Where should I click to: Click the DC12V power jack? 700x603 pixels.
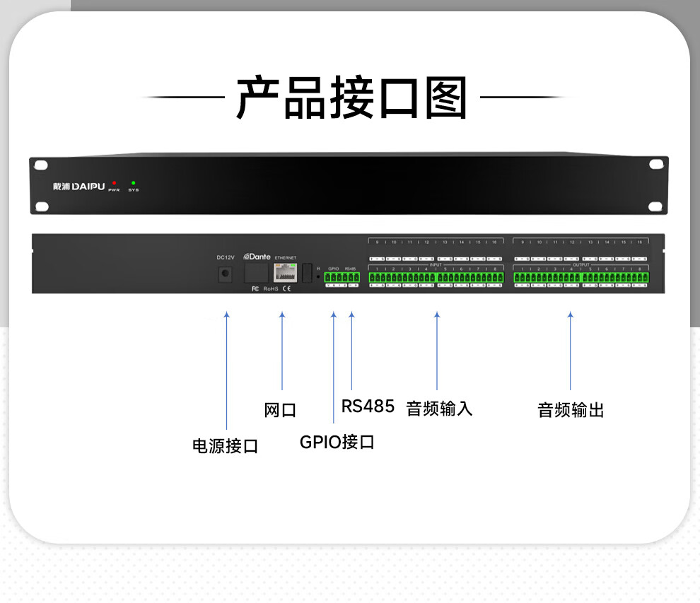(x=226, y=274)
